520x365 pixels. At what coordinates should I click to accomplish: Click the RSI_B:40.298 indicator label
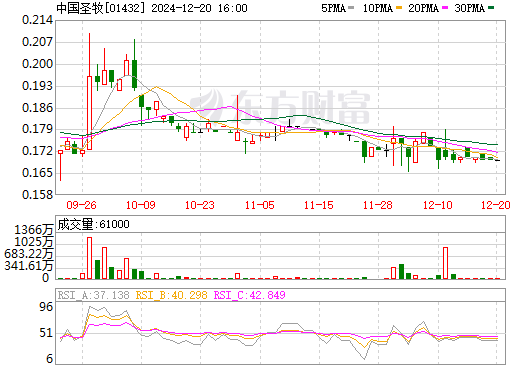pos(171,295)
